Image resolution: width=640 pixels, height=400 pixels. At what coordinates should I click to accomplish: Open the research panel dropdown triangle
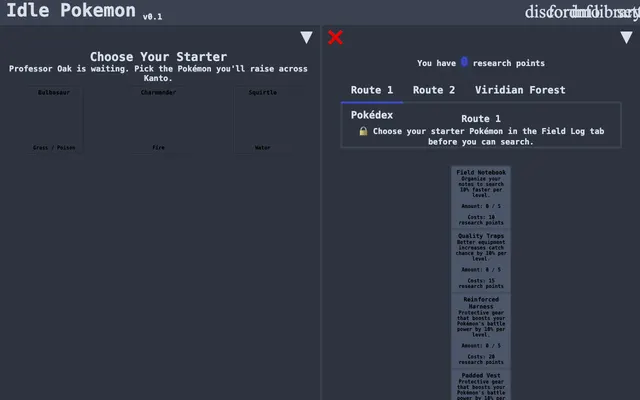point(626,38)
